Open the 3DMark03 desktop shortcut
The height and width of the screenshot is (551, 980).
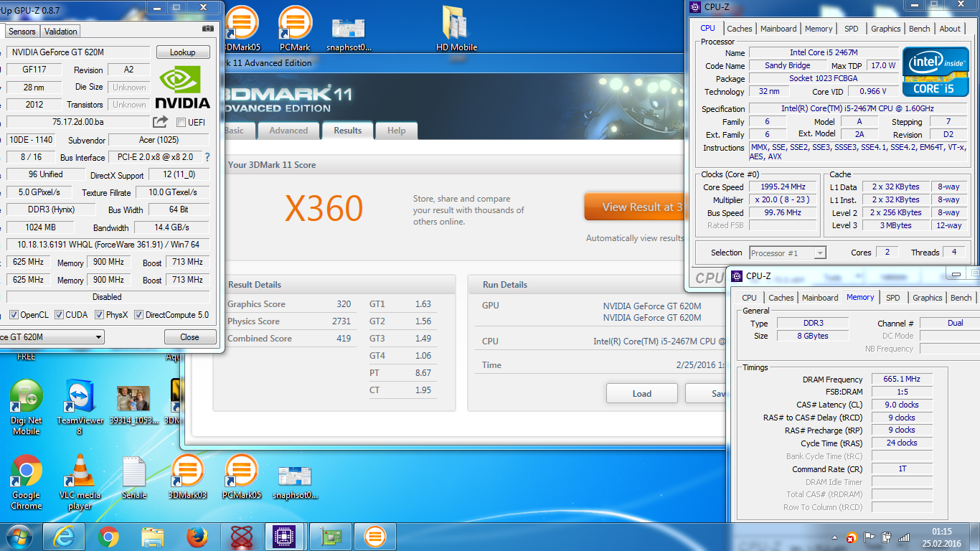coord(188,477)
